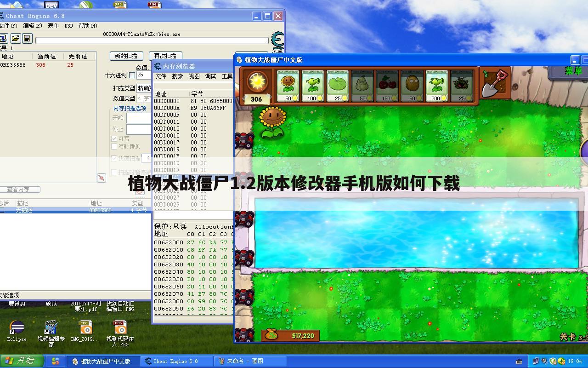The width and height of the screenshot is (588, 368).
Task: Click the 新的扫描 new scan button
Action: coord(126,56)
